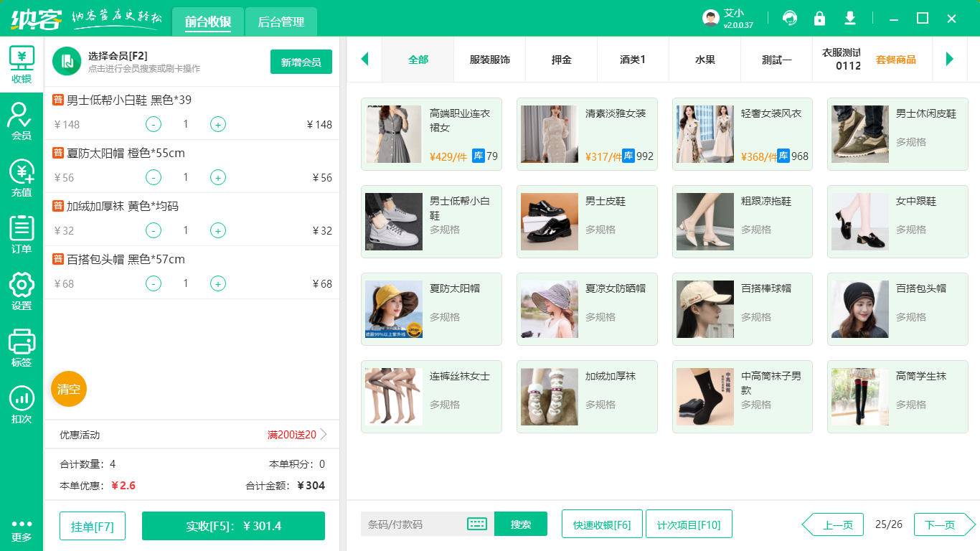This screenshot has width=980, height=551.
Task: Add product 高端职业连衣裙女
Action: (x=431, y=134)
